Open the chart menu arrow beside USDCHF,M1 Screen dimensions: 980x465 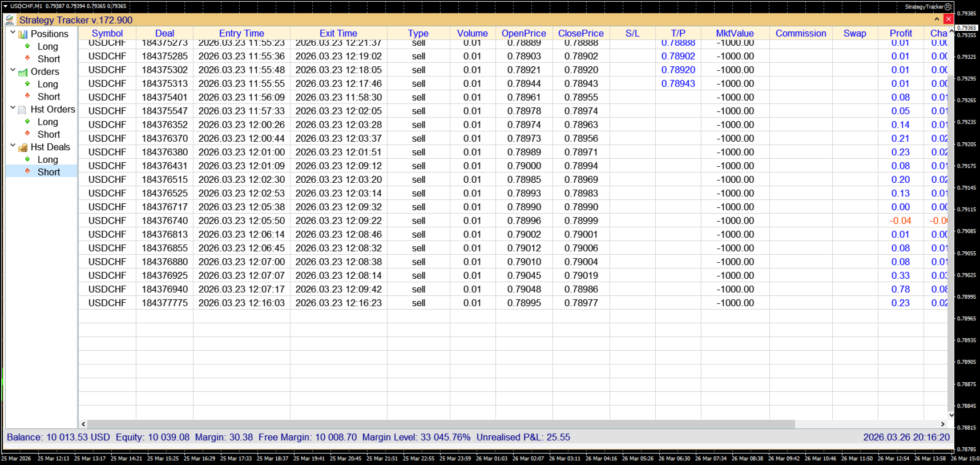click(5, 6)
